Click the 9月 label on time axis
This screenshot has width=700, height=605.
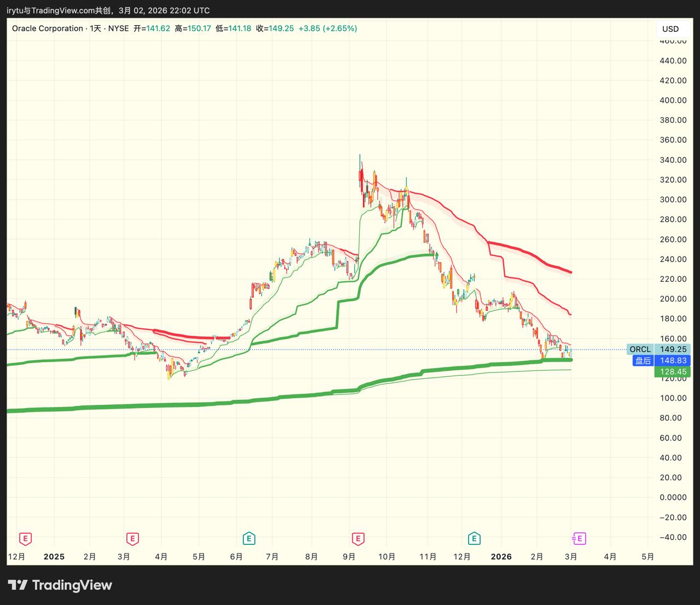(349, 557)
